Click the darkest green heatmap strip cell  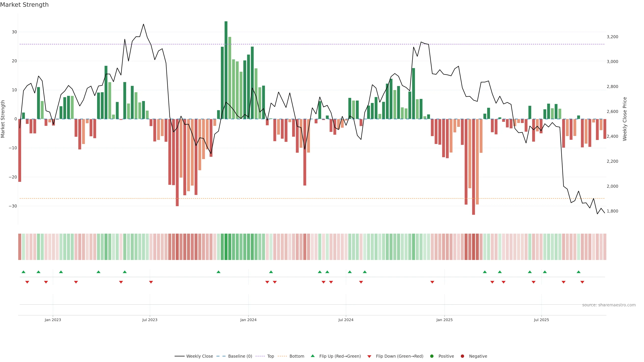(x=226, y=247)
